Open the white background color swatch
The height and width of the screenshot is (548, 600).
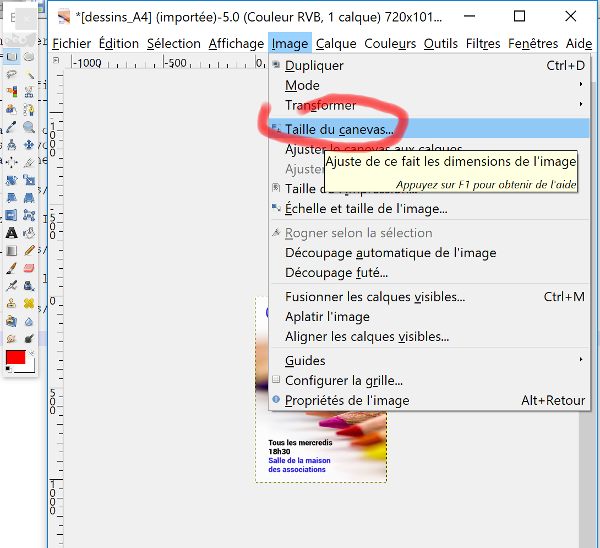pyautogui.click(x=30, y=367)
